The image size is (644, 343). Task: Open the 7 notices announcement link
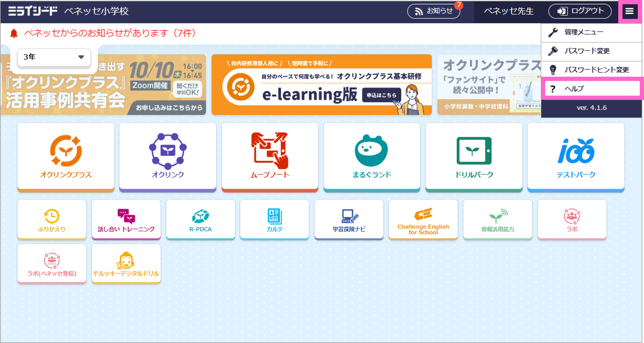coord(110,33)
